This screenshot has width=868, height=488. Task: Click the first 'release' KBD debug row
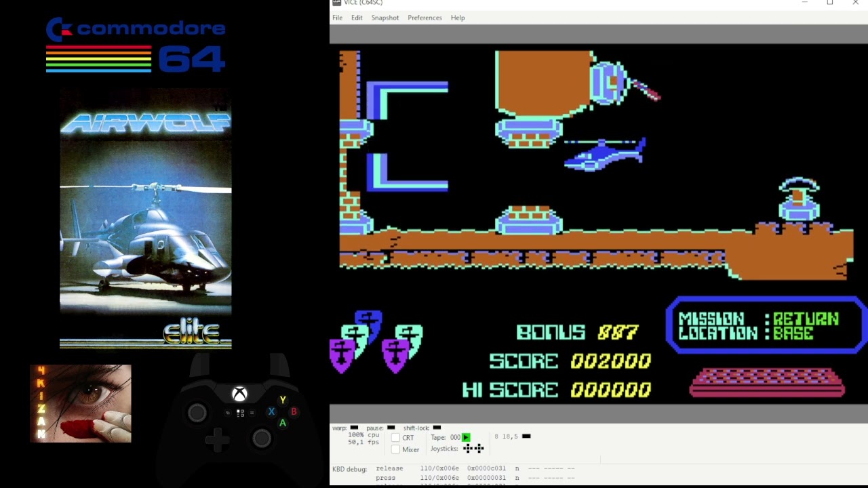coord(475,468)
